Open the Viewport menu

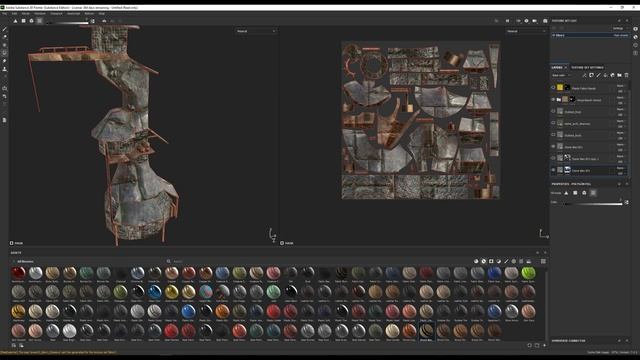pos(56,13)
